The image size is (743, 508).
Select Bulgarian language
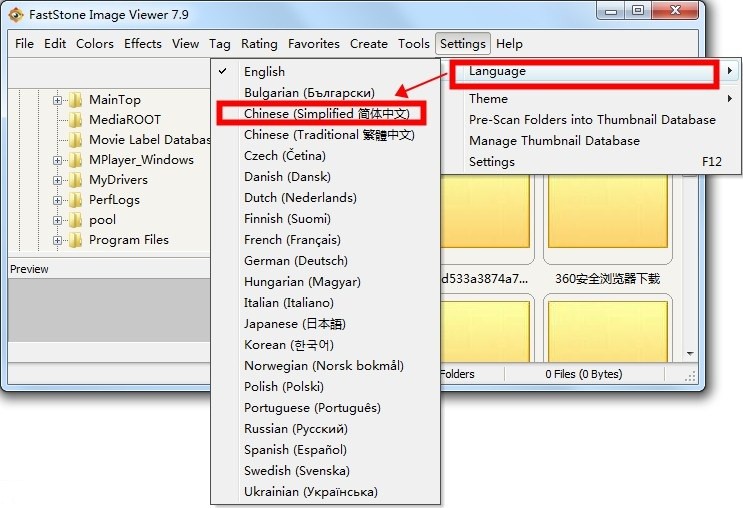325,92
